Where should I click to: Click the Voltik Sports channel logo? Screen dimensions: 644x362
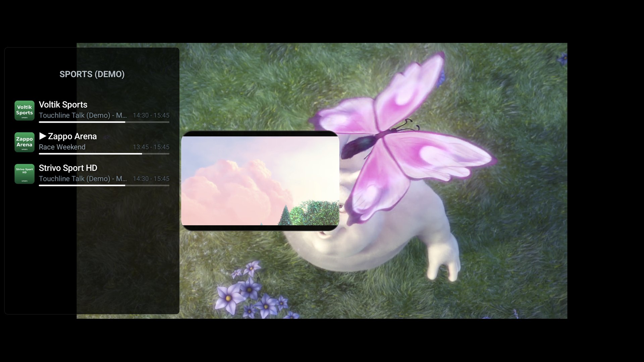[24, 110]
